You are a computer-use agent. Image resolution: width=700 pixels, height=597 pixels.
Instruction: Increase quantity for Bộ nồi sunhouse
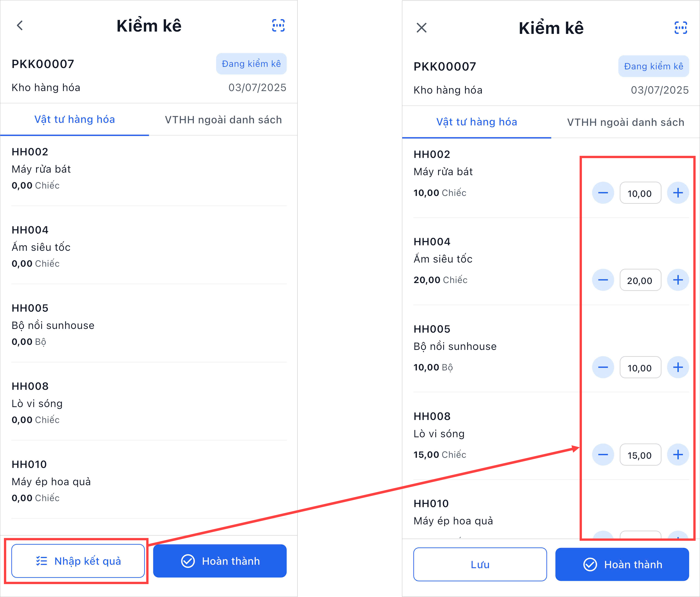point(678,367)
